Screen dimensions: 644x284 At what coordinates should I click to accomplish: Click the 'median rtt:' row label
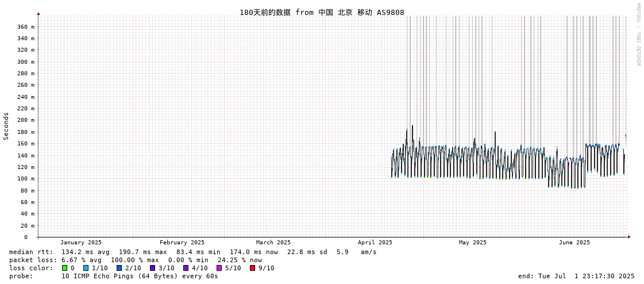(x=31, y=252)
